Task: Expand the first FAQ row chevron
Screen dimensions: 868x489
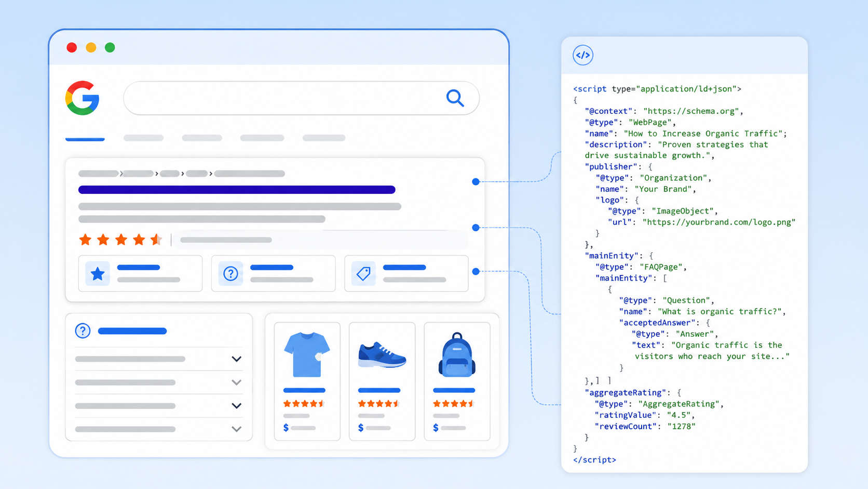Action: coord(236,359)
